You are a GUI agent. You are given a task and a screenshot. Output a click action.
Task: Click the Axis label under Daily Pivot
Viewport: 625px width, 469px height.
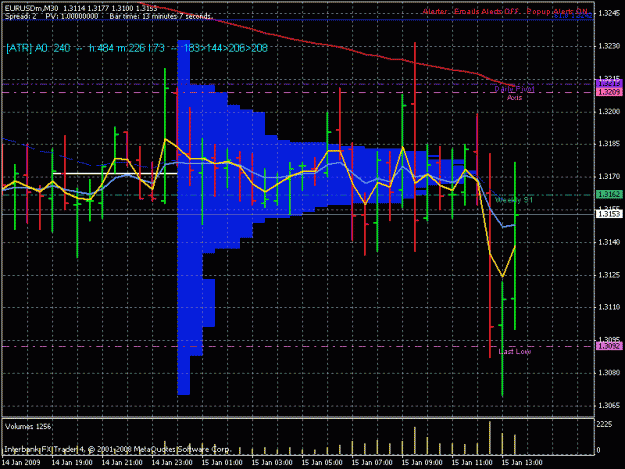[514, 97]
